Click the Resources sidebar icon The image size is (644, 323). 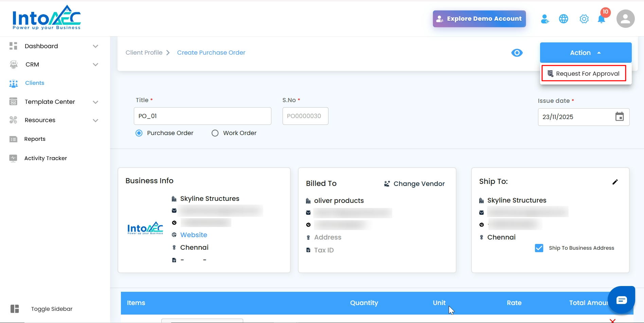pos(13,120)
